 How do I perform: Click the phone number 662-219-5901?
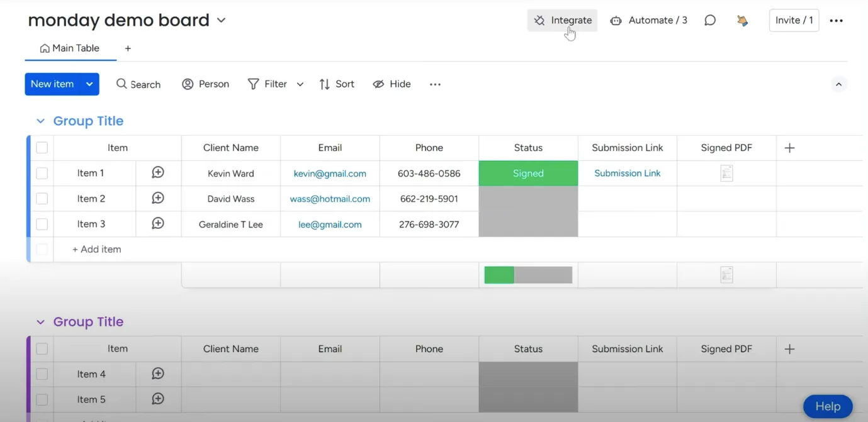(x=429, y=199)
